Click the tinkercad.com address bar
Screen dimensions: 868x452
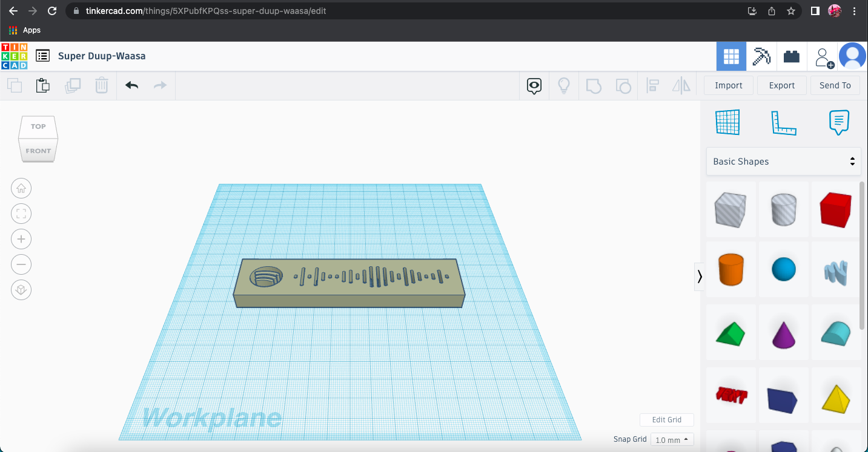click(x=406, y=11)
